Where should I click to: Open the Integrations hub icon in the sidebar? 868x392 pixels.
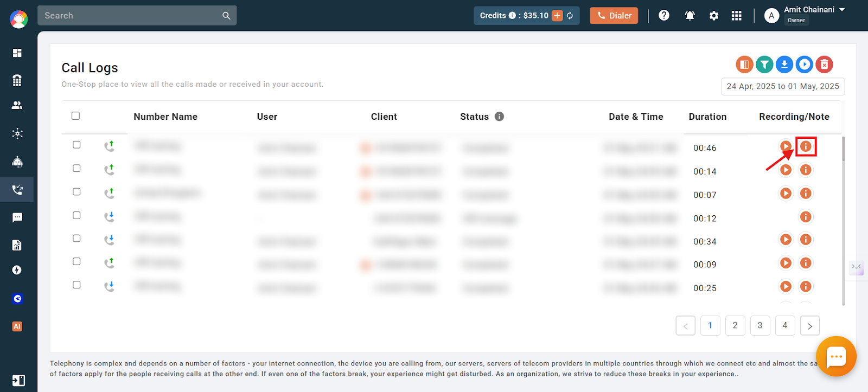[17, 133]
